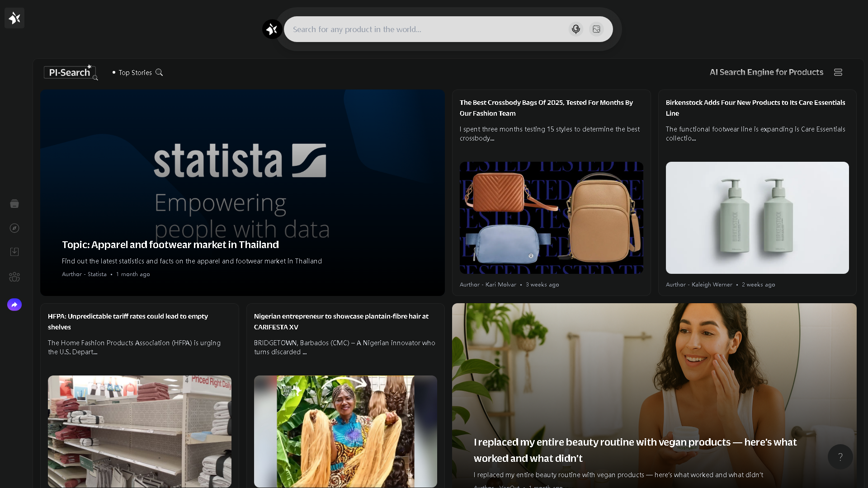The width and height of the screenshot is (868, 488).
Task: Open Nigerian entrepreneur plantain-fibre hair article
Action: click(x=341, y=322)
